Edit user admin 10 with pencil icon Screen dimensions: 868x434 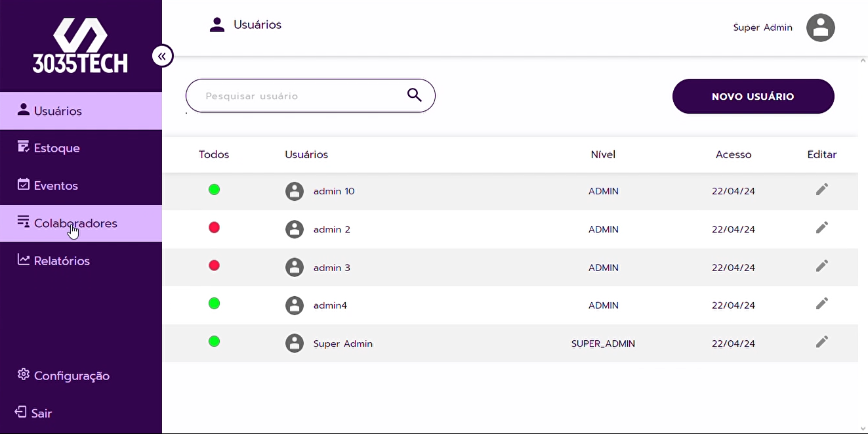[822, 189]
